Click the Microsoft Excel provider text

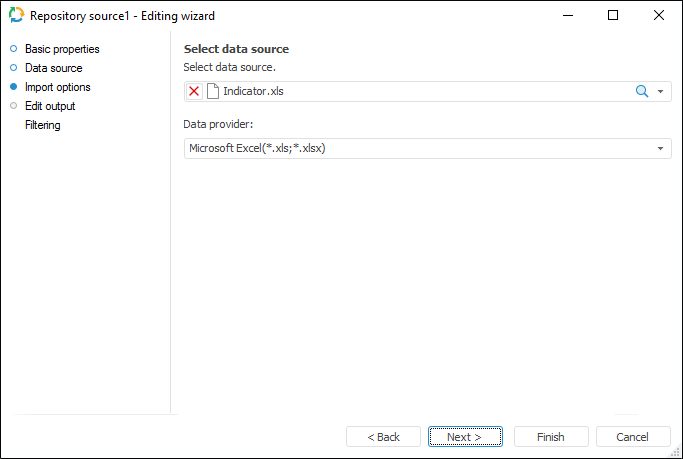click(x=258, y=149)
